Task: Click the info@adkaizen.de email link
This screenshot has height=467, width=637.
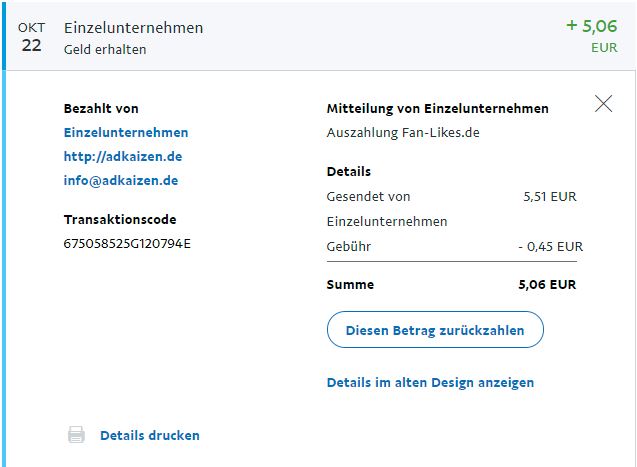Action: pos(121,180)
